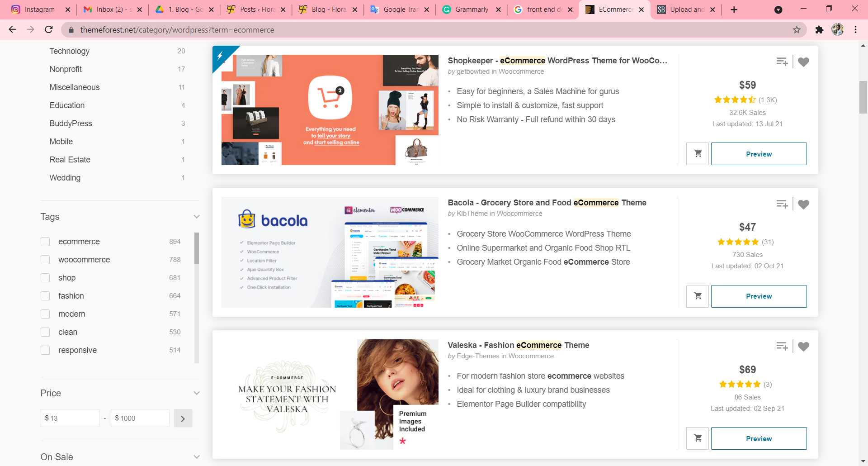Check the clean tag filter
Image resolution: width=868 pixels, height=466 pixels.
(45, 332)
